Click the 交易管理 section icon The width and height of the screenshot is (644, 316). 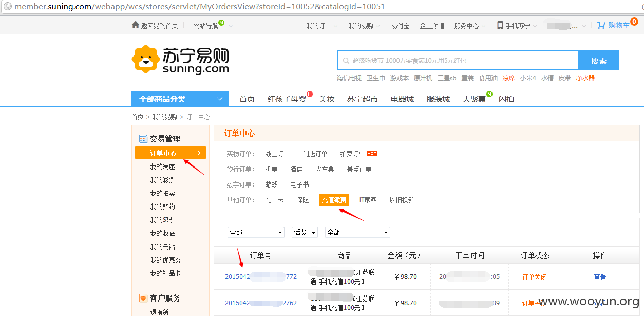(x=143, y=139)
